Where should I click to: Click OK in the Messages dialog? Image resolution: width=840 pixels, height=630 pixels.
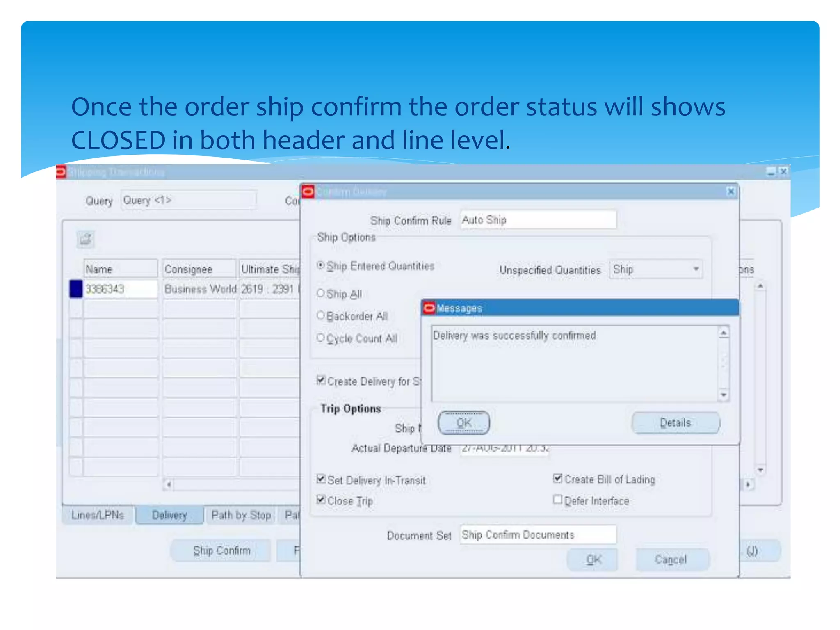click(x=464, y=423)
